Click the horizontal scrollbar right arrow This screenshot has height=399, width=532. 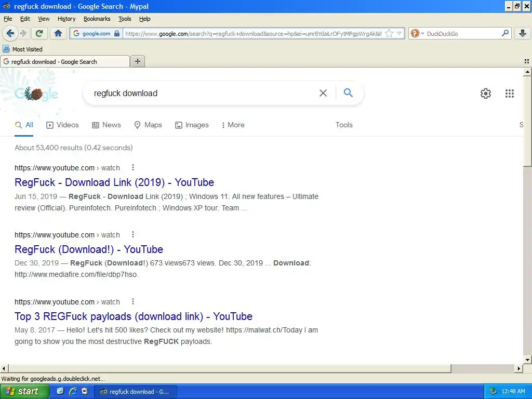point(519,368)
